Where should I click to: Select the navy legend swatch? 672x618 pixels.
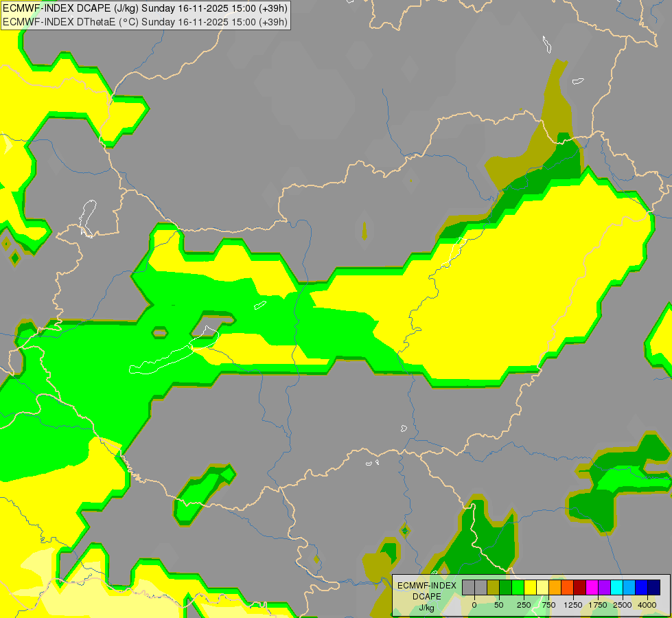(x=654, y=587)
